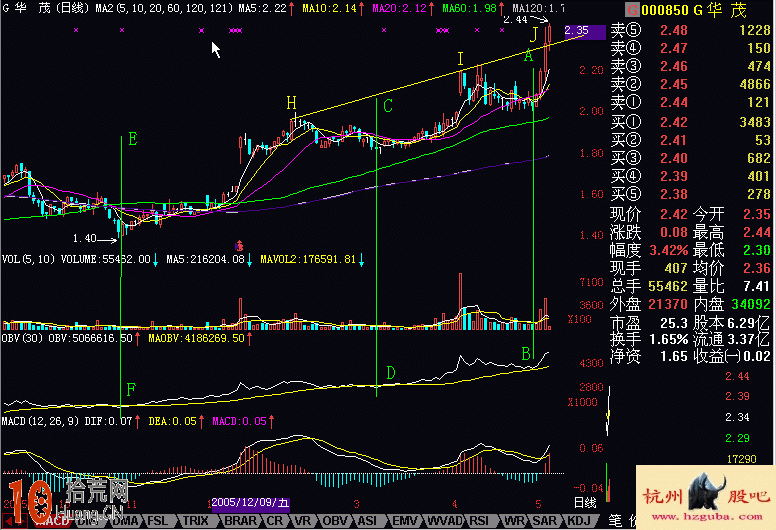776x530 pixels.
Task: Open the DMA indicator tab
Action: pos(125,521)
